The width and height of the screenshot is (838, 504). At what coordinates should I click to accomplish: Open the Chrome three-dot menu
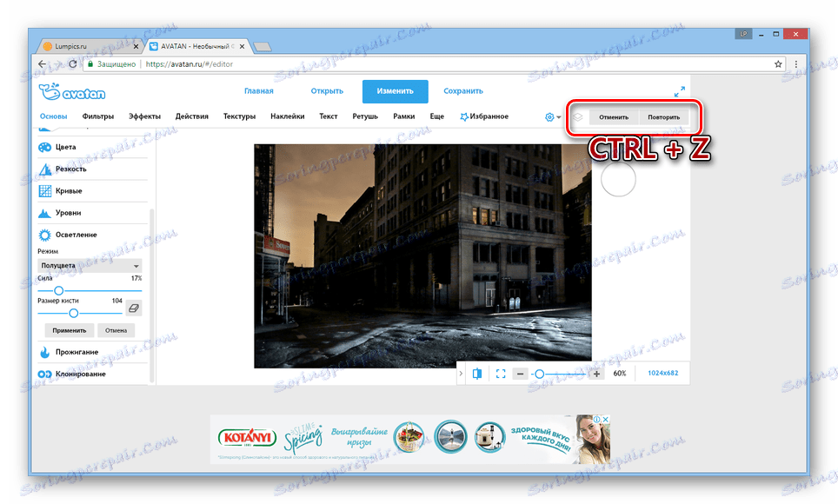795,64
